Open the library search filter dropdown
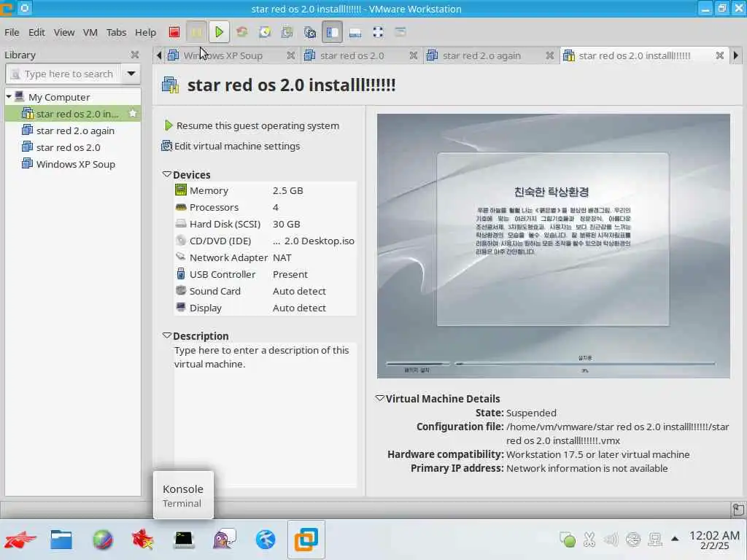Viewport: 747px width, 560px height. 131,74
